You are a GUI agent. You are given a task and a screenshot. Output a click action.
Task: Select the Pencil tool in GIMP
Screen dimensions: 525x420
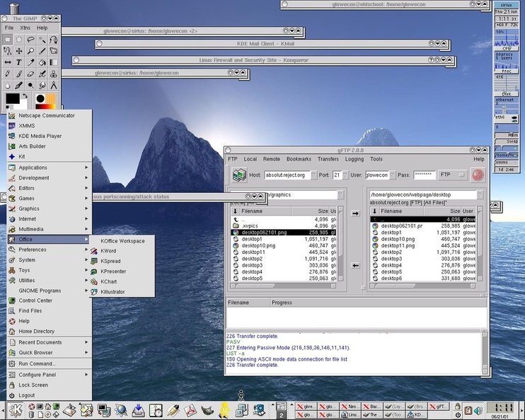(7, 74)
